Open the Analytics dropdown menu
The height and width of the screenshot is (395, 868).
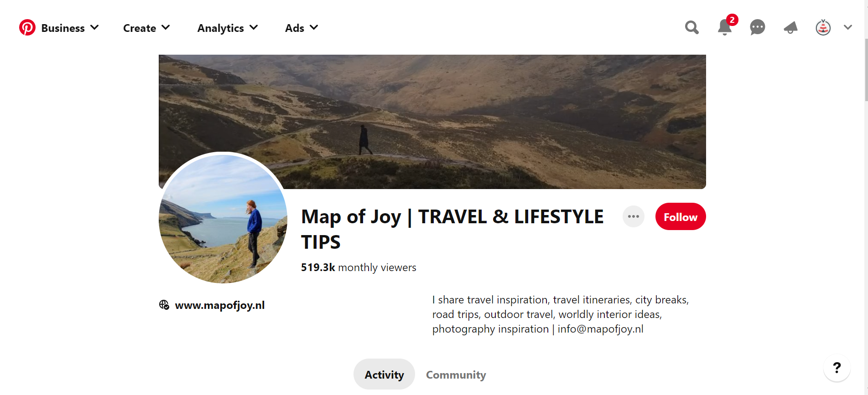[x=228, y=28]
